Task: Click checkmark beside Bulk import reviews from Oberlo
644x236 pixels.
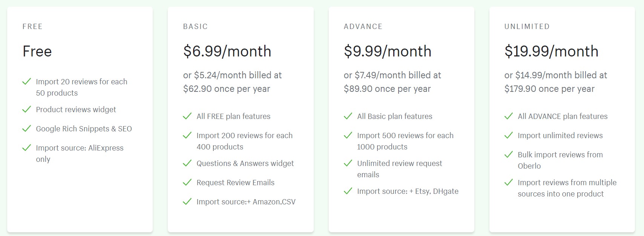Action: click(508, 155)
